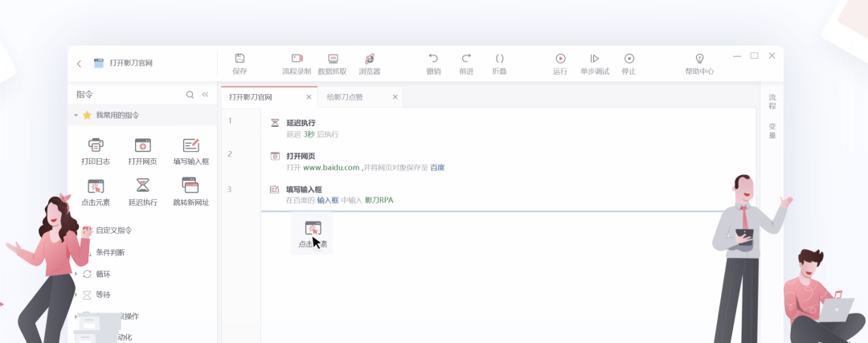Viewport: 868px width, 343px height.
Task: Switch to the 给影刀点赞 tab
Action: pos(345,97)
